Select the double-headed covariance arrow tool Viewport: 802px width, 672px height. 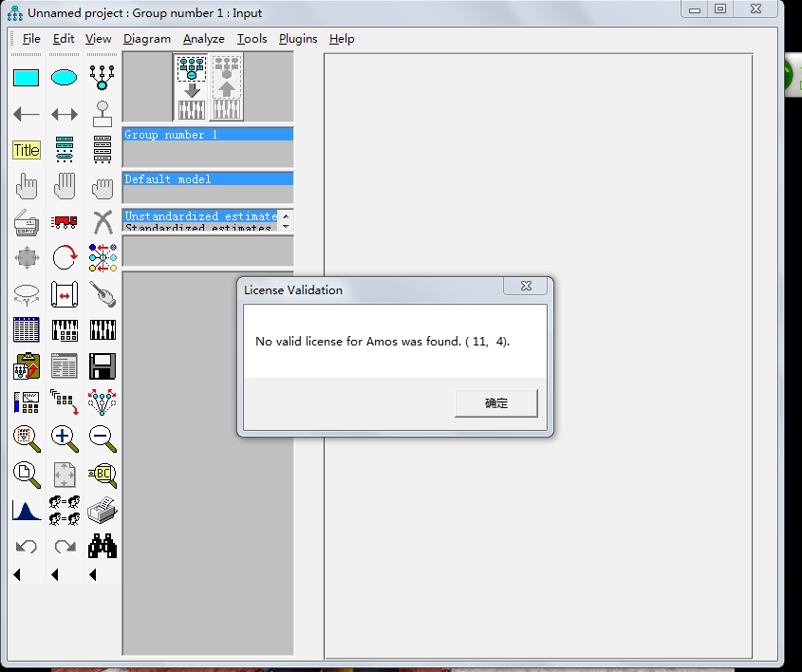64,114
